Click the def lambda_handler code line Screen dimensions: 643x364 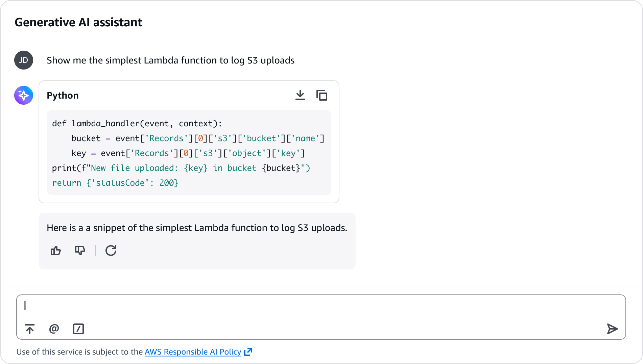[x=137, y=124]
